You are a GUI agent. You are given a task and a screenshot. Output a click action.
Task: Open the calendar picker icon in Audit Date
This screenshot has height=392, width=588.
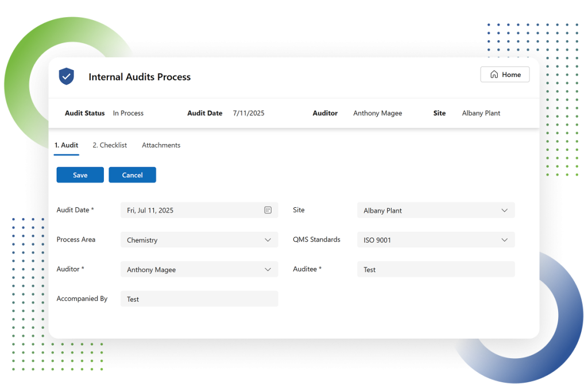click(268, 210)
